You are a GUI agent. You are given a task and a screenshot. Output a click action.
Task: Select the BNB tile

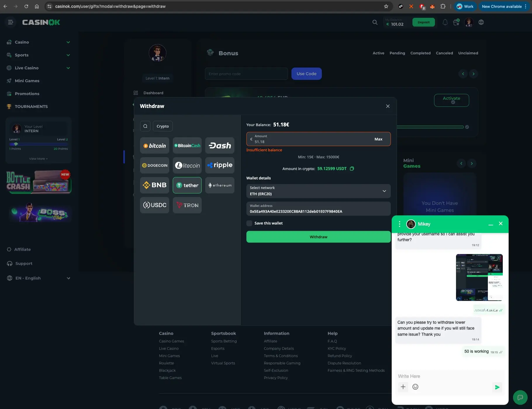154,185
